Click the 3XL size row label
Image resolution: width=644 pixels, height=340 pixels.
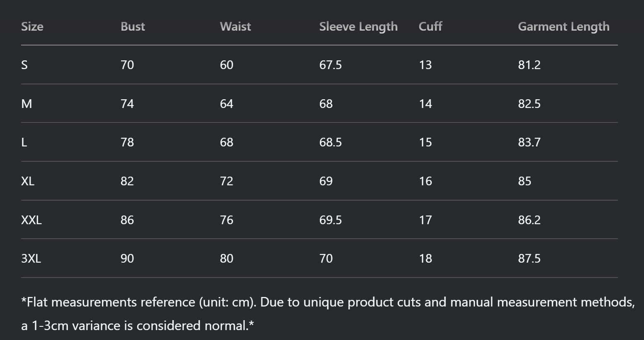(31, 259)
